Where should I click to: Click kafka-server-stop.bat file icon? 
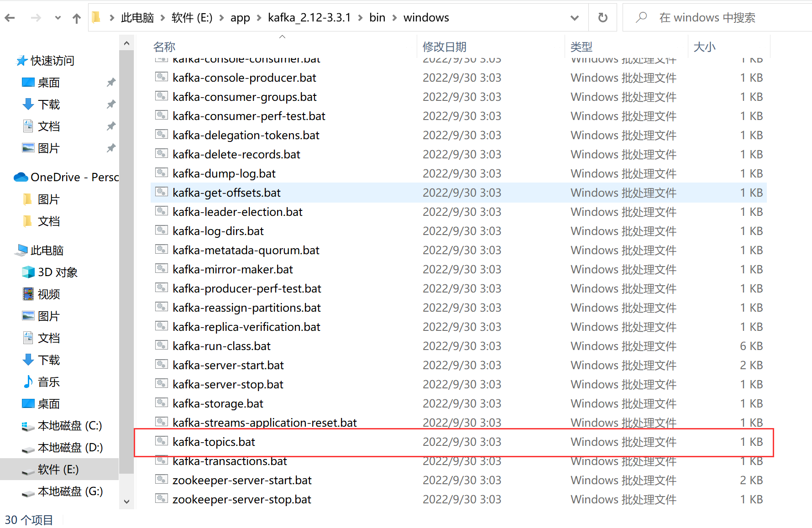(x=161, y=384)
